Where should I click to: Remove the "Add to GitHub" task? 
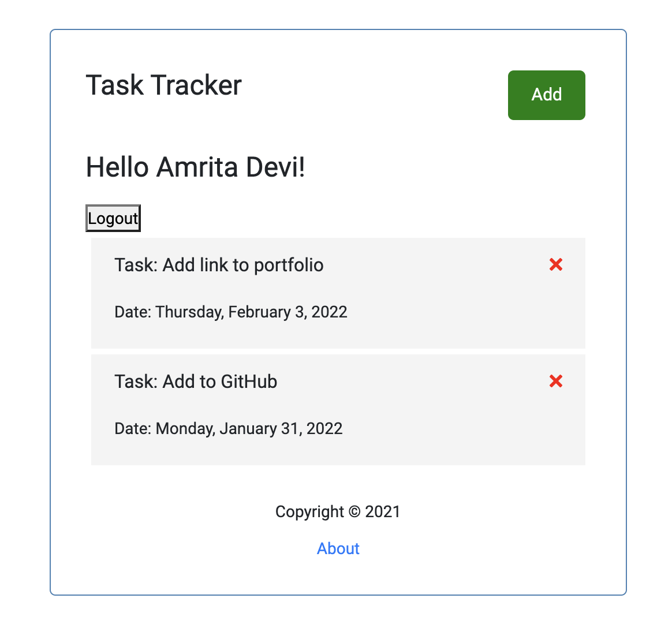coord(556,381)
